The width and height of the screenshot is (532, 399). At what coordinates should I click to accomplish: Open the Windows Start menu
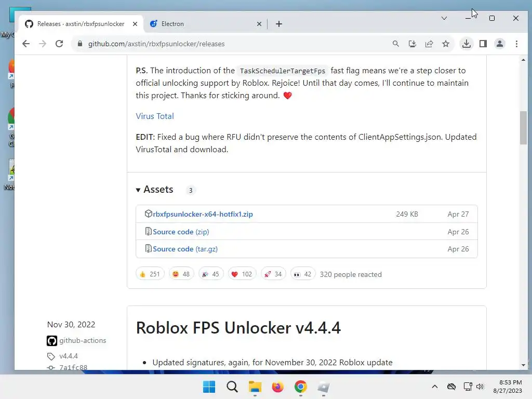[x=209, y=387]
